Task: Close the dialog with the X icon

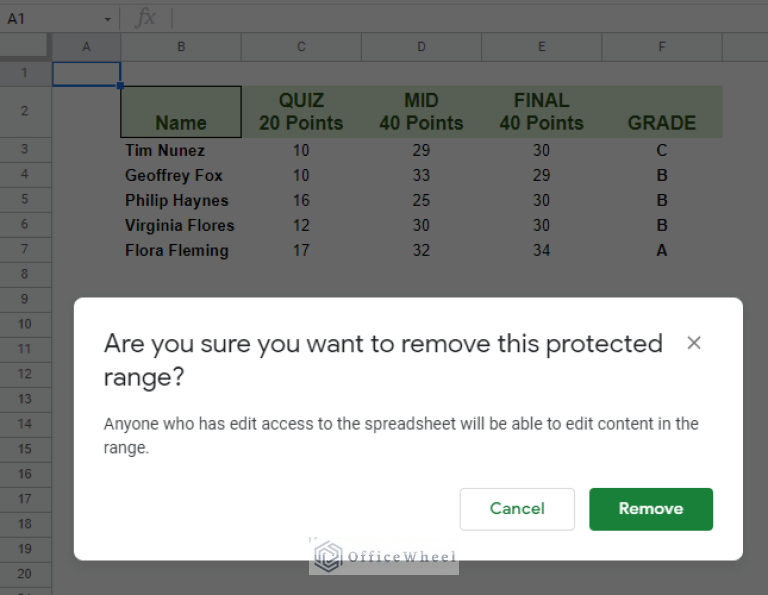Action: 694,343
